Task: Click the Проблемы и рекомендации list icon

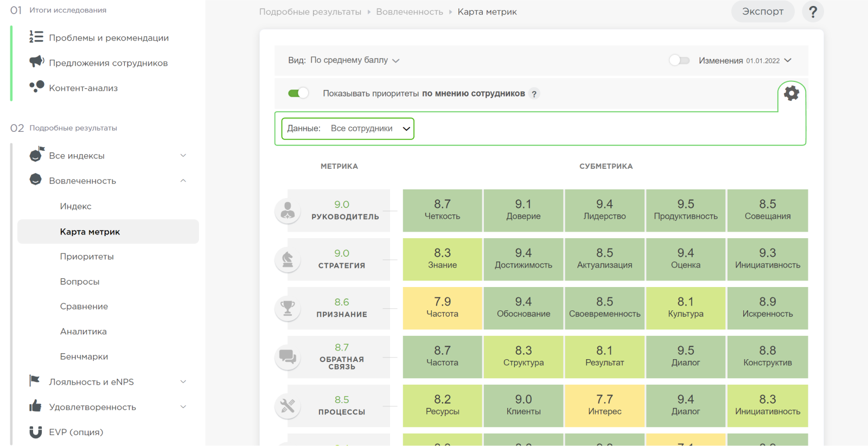Action: pyautogui.click(x=36, y=37)
